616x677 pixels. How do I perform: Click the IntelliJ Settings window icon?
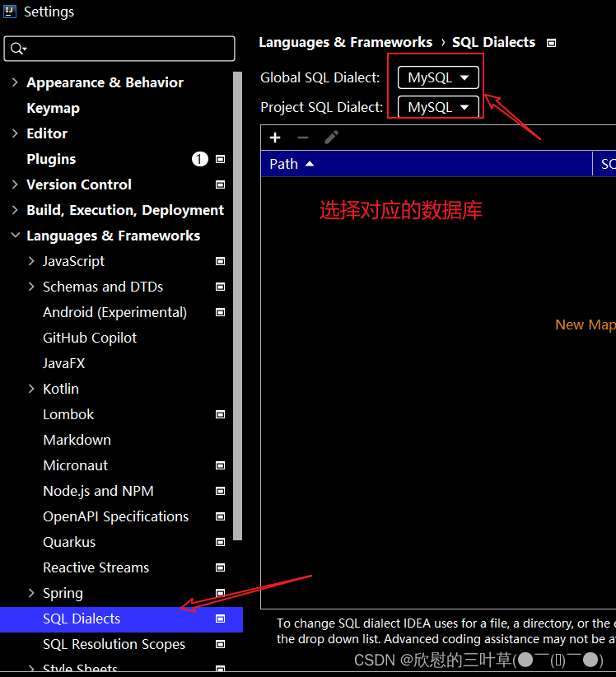tap(10, 12)
